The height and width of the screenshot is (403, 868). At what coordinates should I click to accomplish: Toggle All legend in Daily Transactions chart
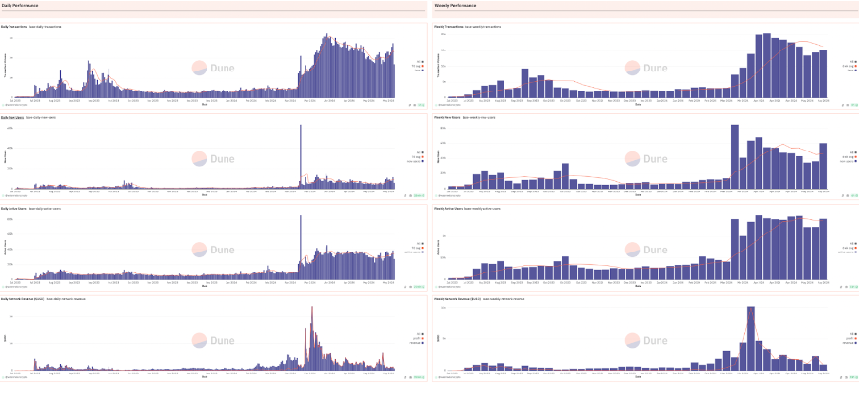click(420, 62)
